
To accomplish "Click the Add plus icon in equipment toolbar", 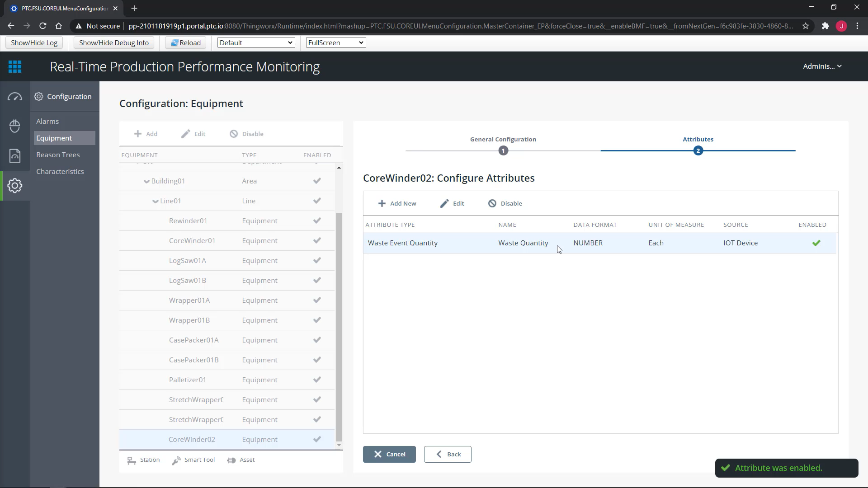I will [x=138, y=134].
